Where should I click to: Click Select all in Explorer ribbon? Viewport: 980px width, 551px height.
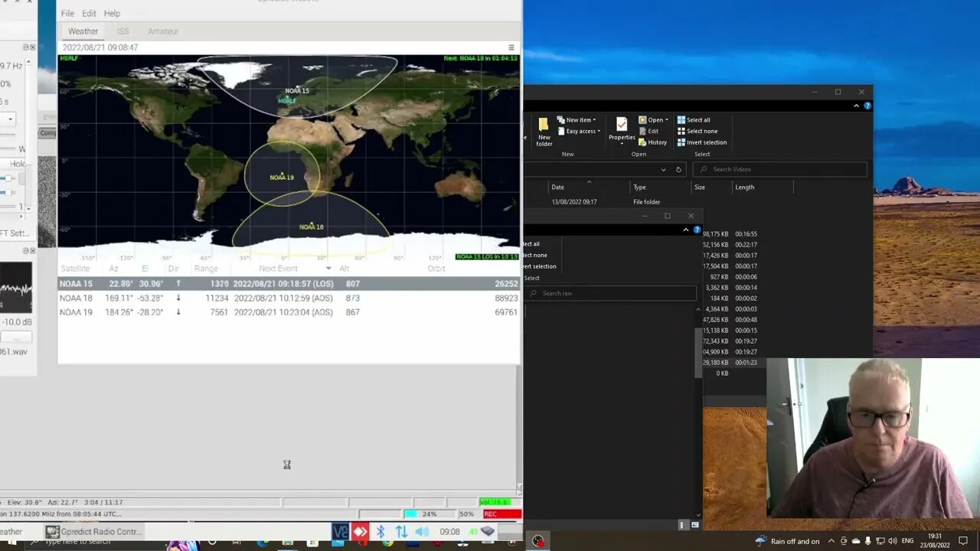pyautogui.click(x=694, y=120)
